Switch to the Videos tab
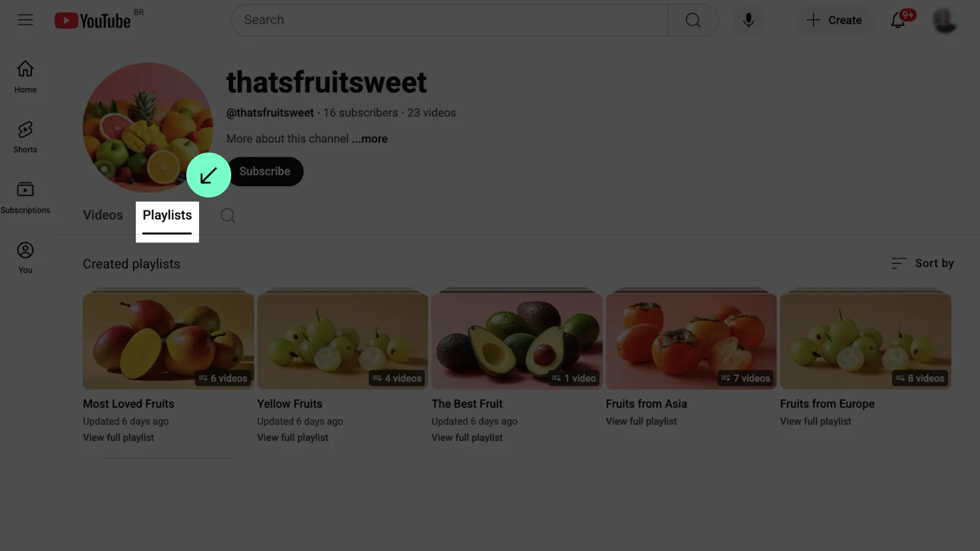The width and height of the screenshot is (980, 551). [x=103, y=215]
